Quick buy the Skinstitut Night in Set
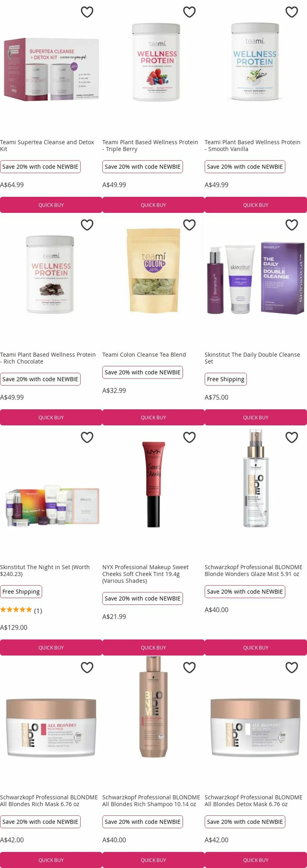Image resolution: width=307 pixels, height=868 pixels. pos(51,648)
